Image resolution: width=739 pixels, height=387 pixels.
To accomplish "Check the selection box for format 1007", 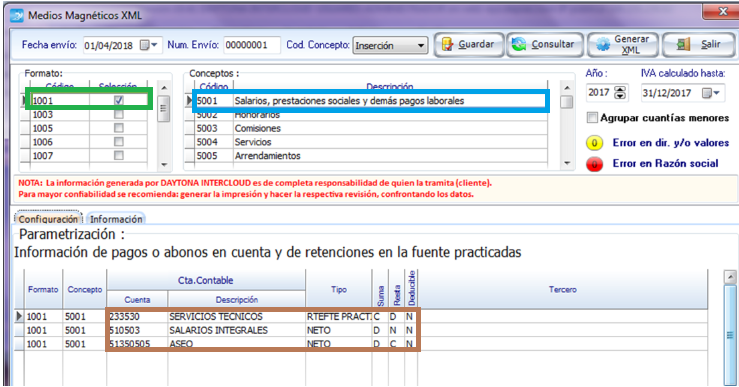I will click(119, 156).
